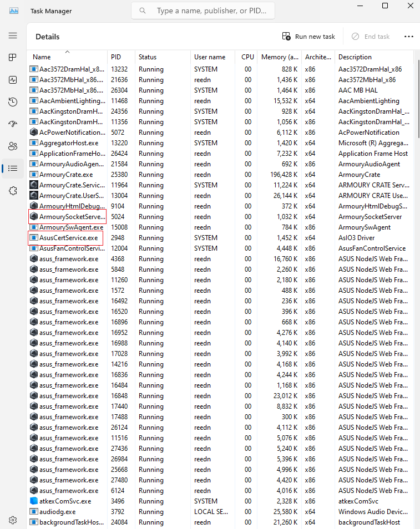The height and width of the screenshot is (529, 420).
Task: Click the icon of backgroundTaskHost process
Action: click(33, 522)
